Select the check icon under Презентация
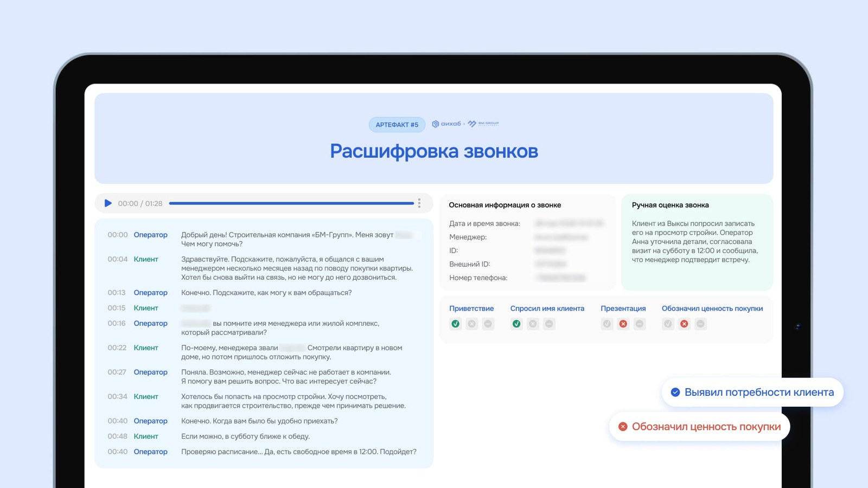Screen dimensions: 868x488 click(x=607, y=324)
